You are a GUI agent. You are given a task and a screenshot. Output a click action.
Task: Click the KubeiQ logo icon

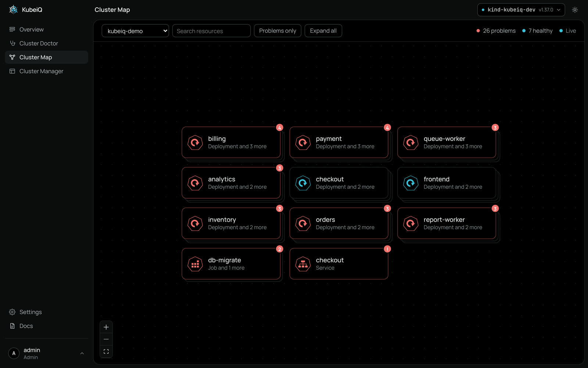pos(14,10)
